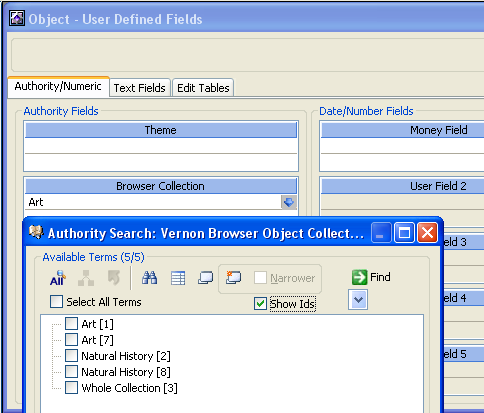Click the second empty Theme row
The width and height of the screenshot is (484, 413).
(x=161, y=162)
